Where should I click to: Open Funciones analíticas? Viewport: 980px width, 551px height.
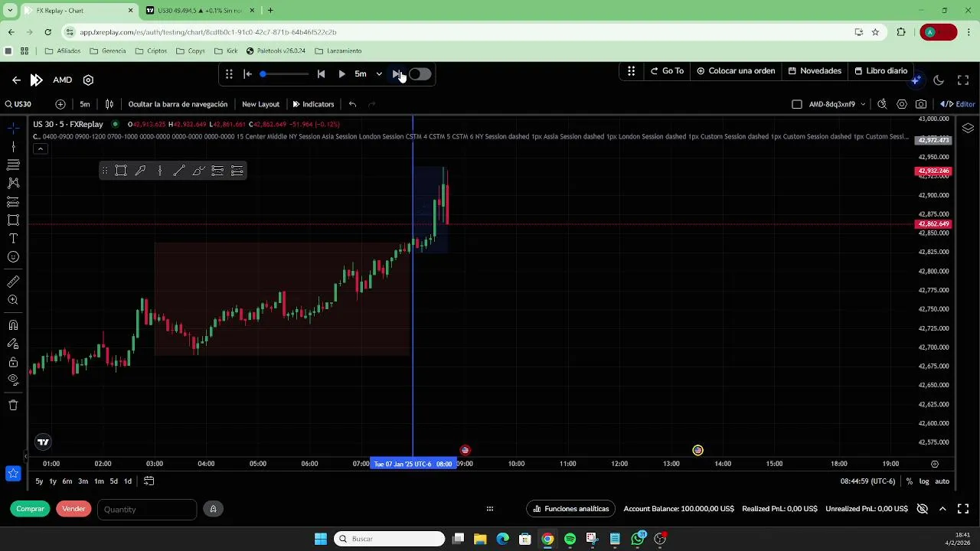tap(571, 509)
